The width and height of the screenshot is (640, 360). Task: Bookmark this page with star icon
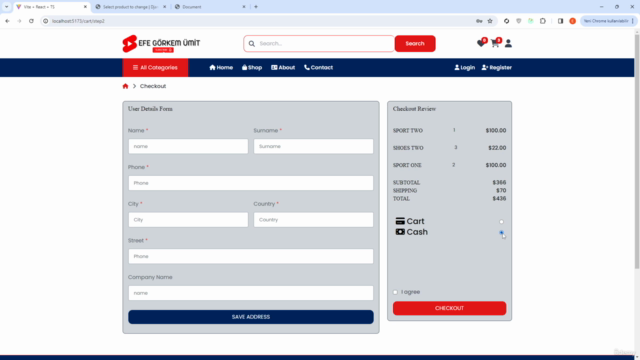(x=490, y=21)
